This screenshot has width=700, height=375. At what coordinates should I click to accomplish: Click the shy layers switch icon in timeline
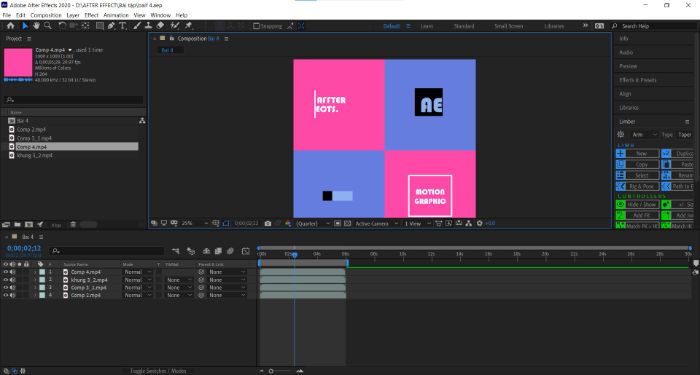206,251
